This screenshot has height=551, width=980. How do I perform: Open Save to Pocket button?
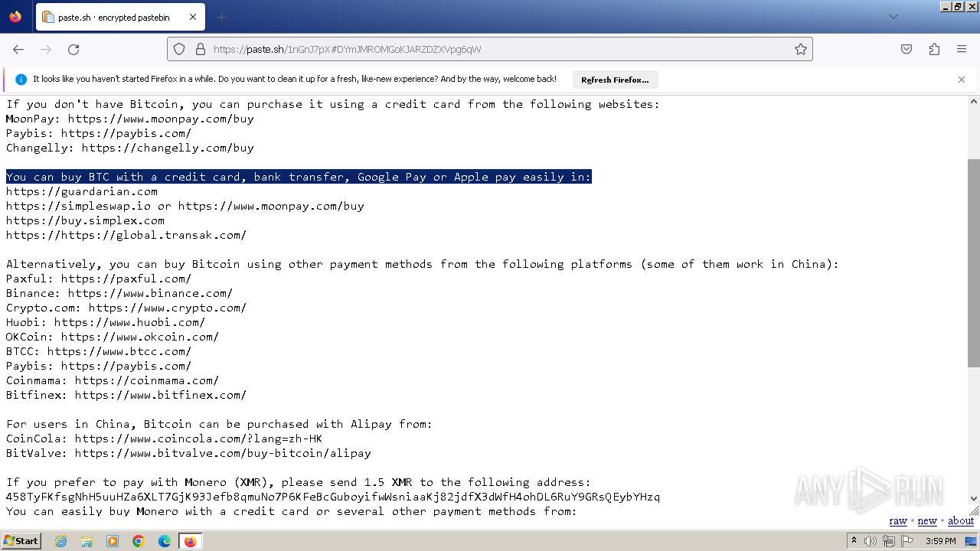(906, 49)
